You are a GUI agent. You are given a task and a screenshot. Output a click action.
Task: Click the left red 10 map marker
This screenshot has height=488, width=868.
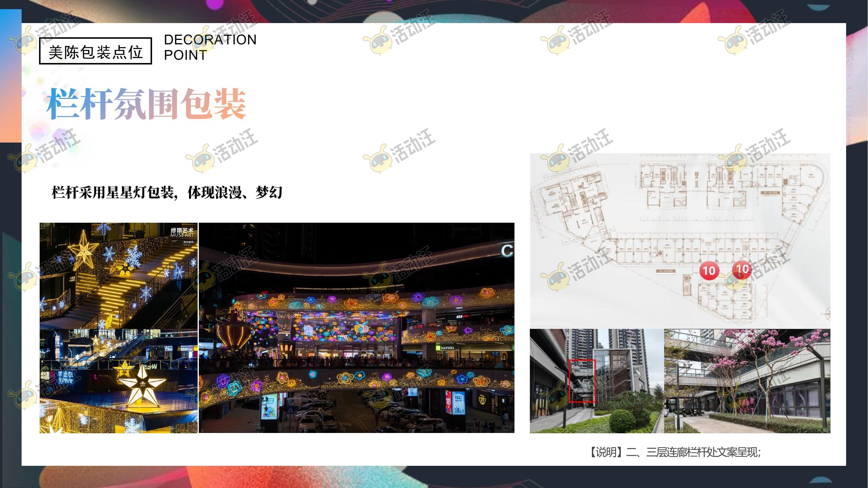[x=709, y=270]
